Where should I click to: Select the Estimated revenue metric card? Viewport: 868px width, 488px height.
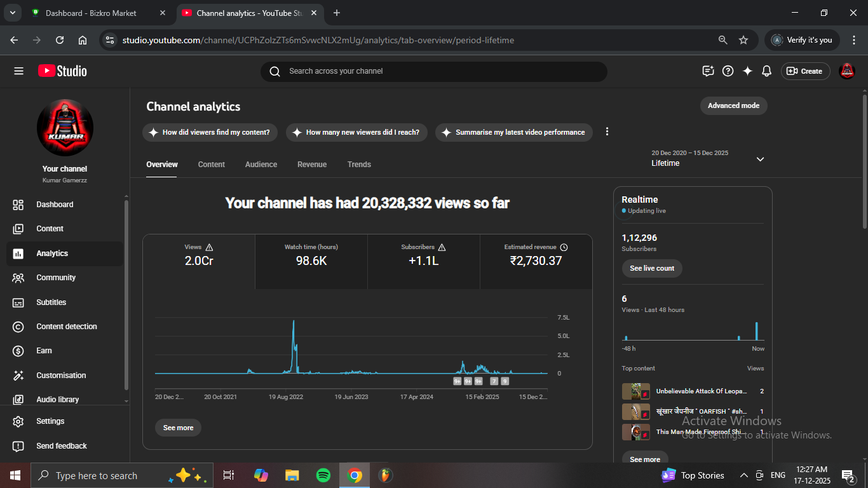tap(536, 255)
